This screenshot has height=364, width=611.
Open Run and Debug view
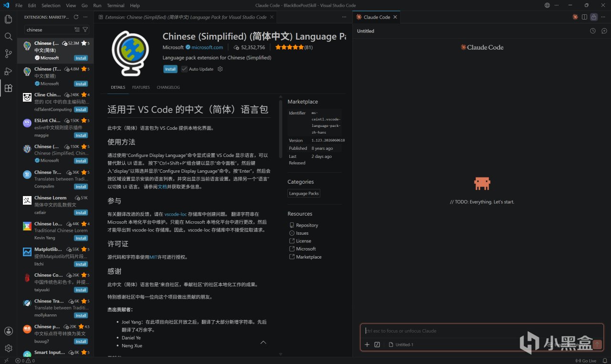tap(8, 71)
